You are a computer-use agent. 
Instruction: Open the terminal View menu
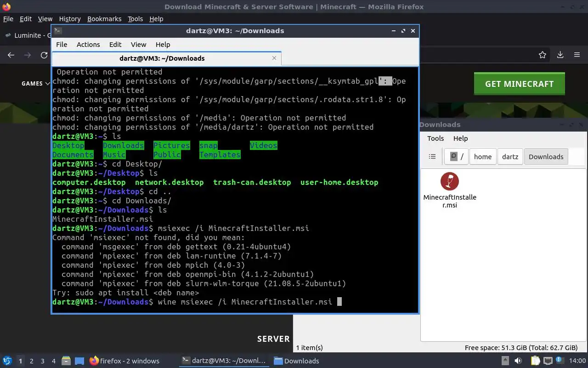tap(138, 44)
